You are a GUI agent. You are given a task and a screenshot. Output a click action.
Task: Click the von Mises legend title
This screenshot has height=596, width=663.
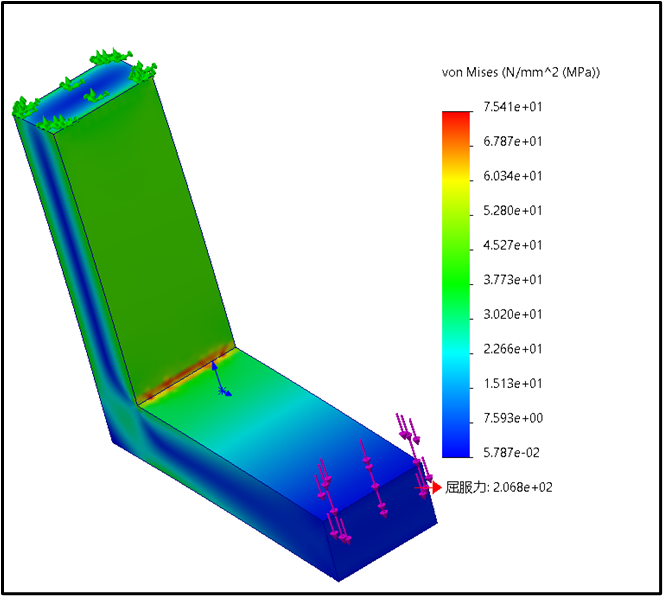520,73
